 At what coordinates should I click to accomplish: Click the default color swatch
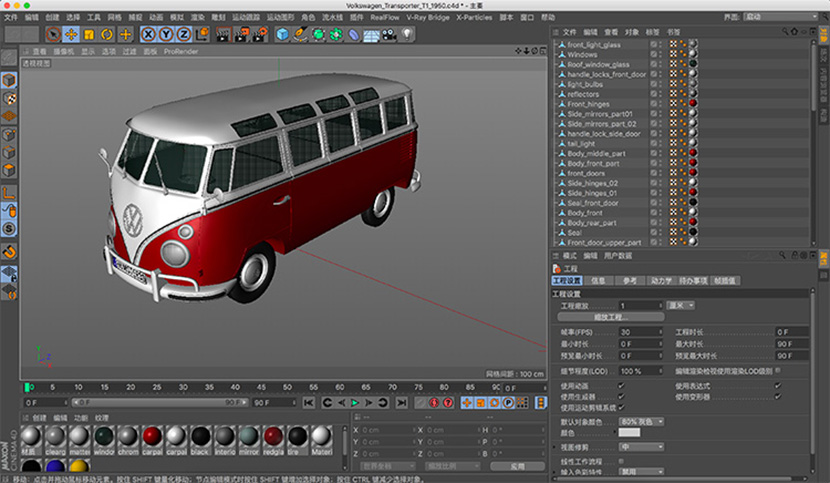coord(629,433)
